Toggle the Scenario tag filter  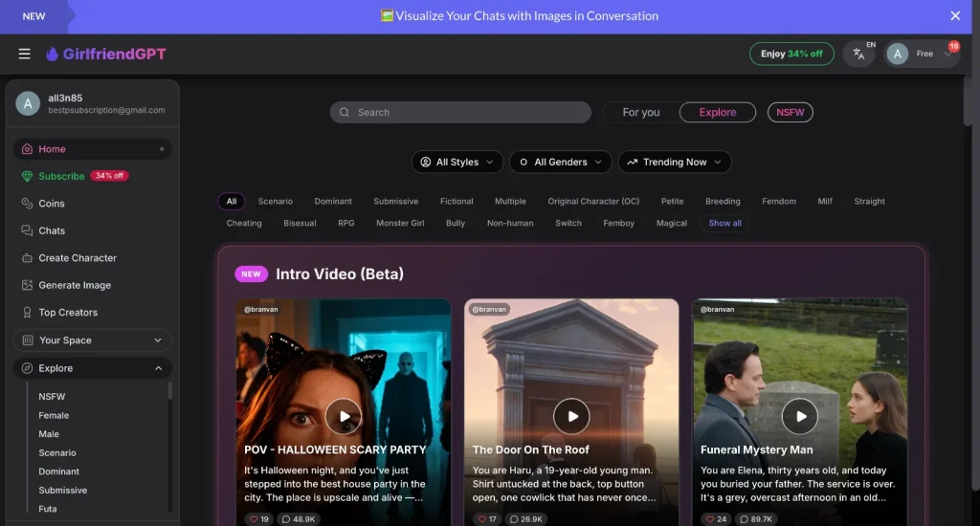275,201
